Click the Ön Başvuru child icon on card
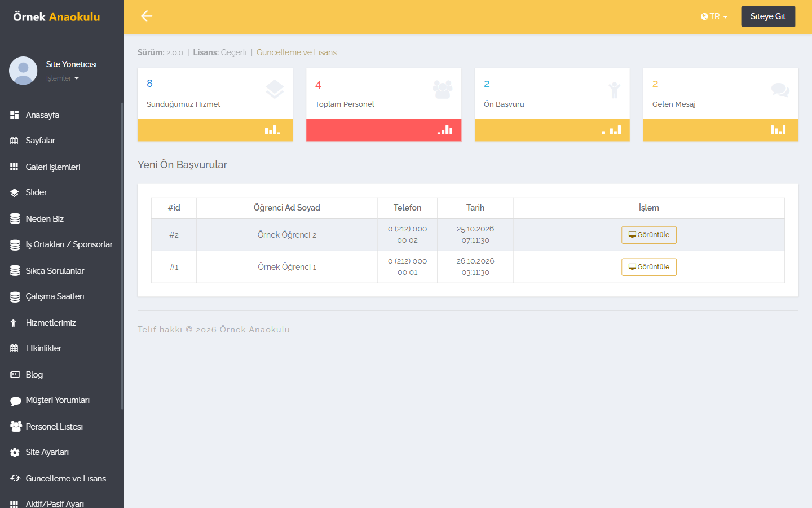This screenshot has width=812, height=508. click(615, 90)
